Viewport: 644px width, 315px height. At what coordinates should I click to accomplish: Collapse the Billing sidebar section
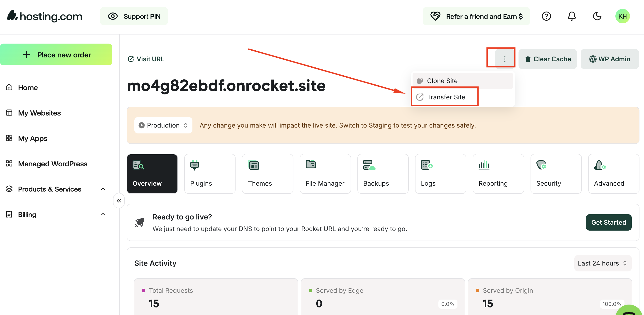pyautogui.click(x=103, y=214)
